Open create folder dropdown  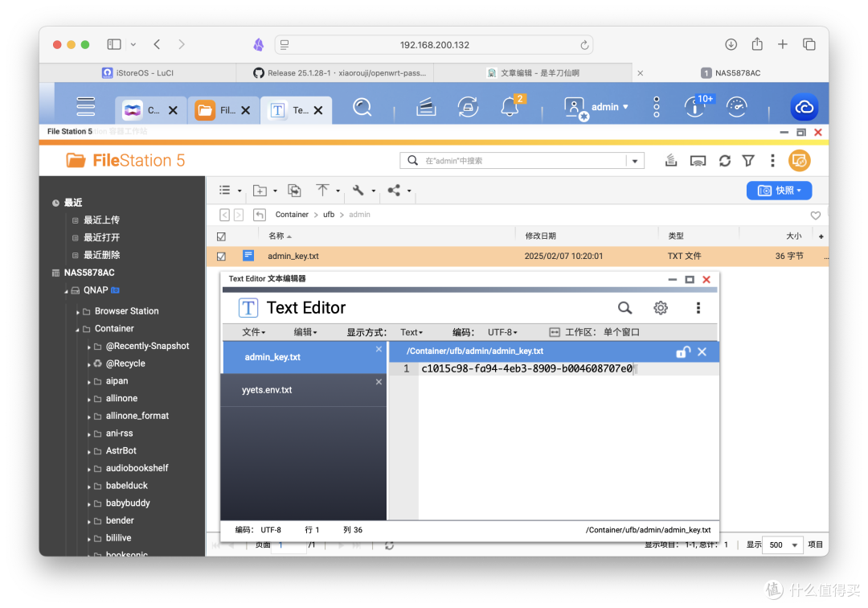click(264, 191)
